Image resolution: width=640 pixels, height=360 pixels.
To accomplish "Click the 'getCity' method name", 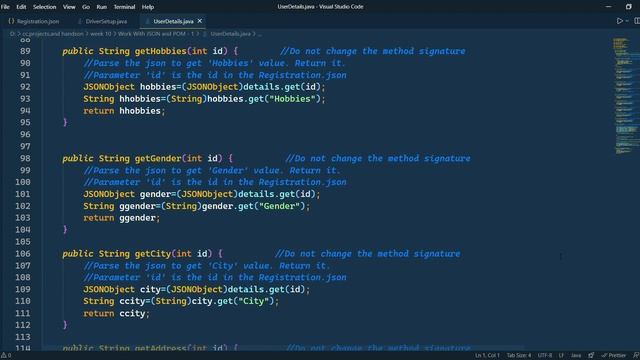I will (153, 254).
